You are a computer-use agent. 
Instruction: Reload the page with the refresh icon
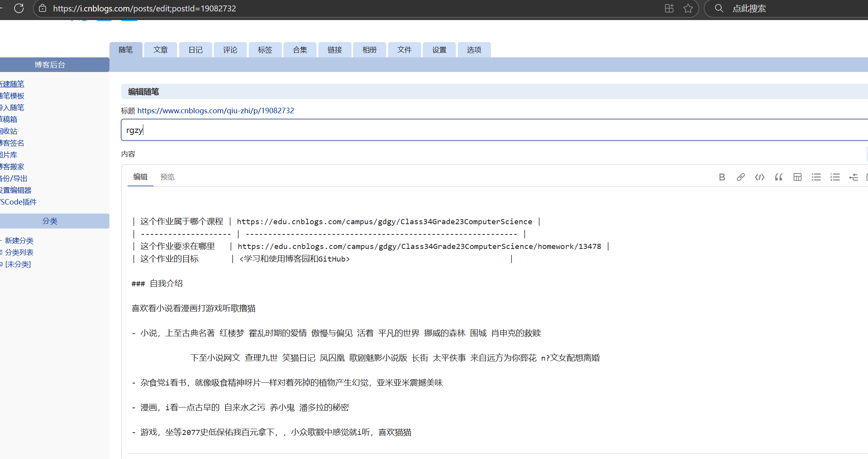(x=19, y=8)
